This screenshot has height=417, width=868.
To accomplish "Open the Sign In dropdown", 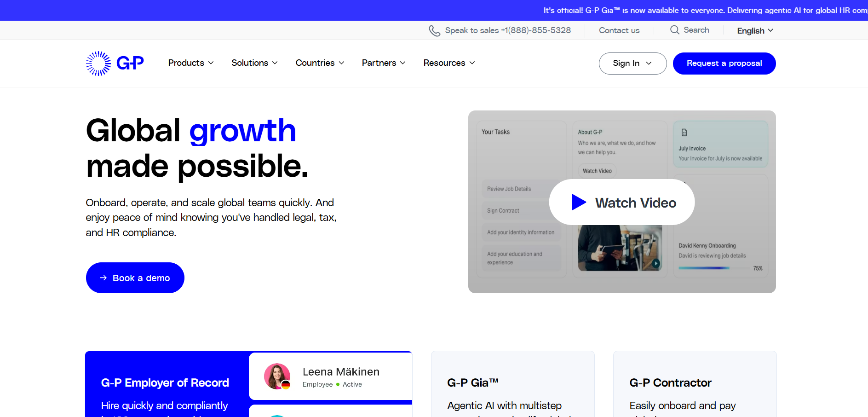I will pyautogui.click(x=632, y=64).
